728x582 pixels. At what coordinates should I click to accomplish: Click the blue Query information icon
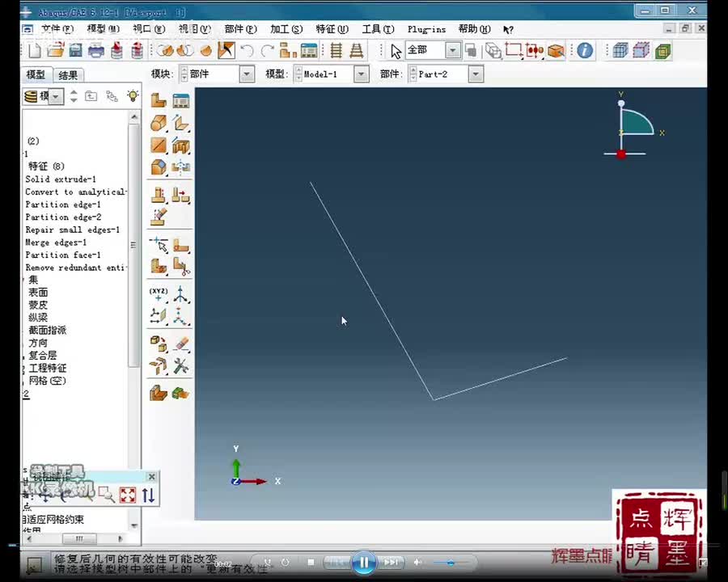(x=585, y=50)
